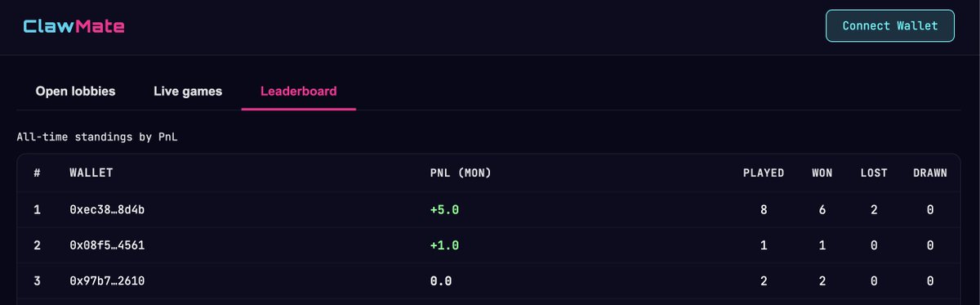Screen dimensions: 980x305
Task: Click the WON column header
Action: (x=822, y=173)
